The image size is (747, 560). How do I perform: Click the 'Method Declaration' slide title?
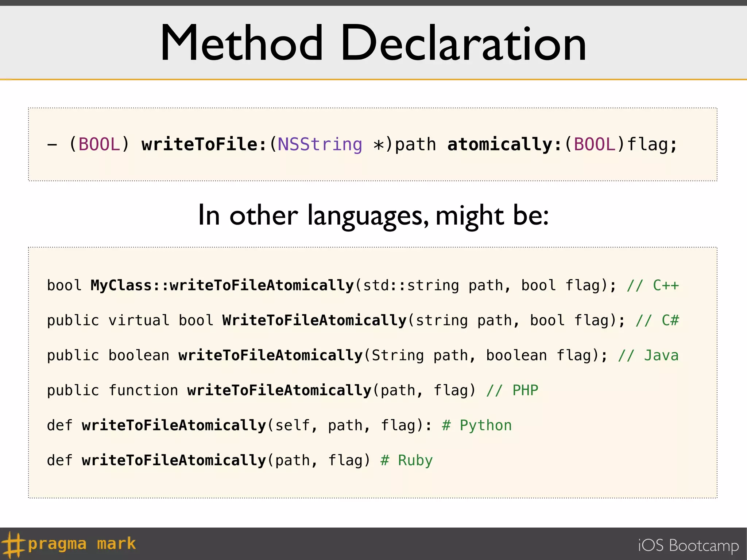(x=373, y=43)
